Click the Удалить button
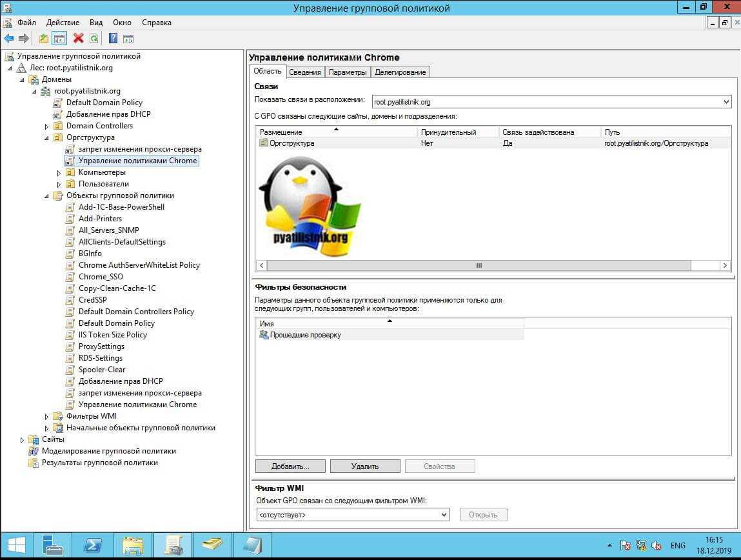Screen dimensions: 741x560 tap(365, 466)
